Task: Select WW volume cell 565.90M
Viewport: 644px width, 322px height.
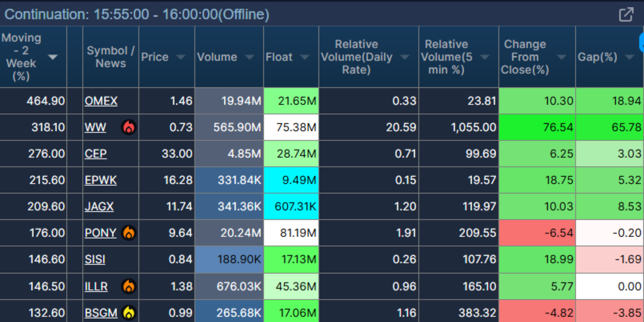Action: pyautogui.click(x=229, y=127)
